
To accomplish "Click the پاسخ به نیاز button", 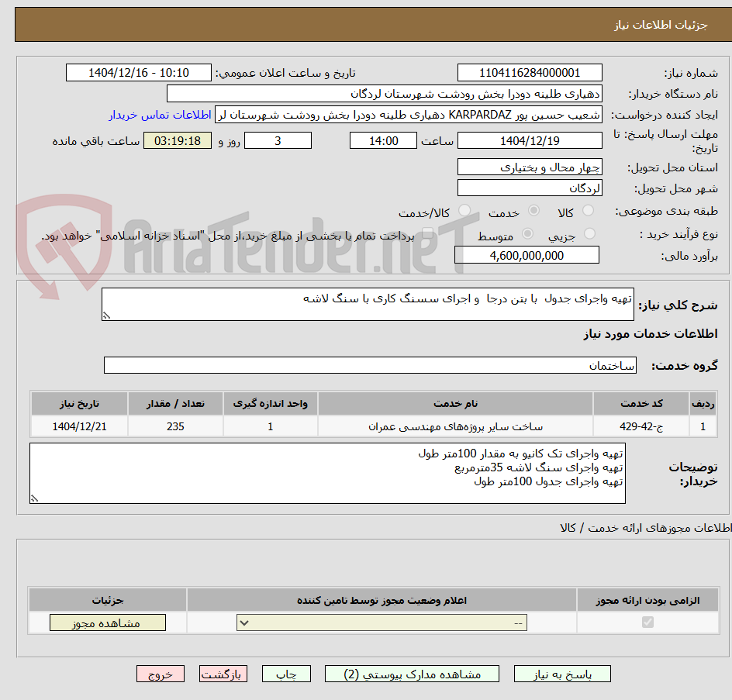I will point(562,674).
